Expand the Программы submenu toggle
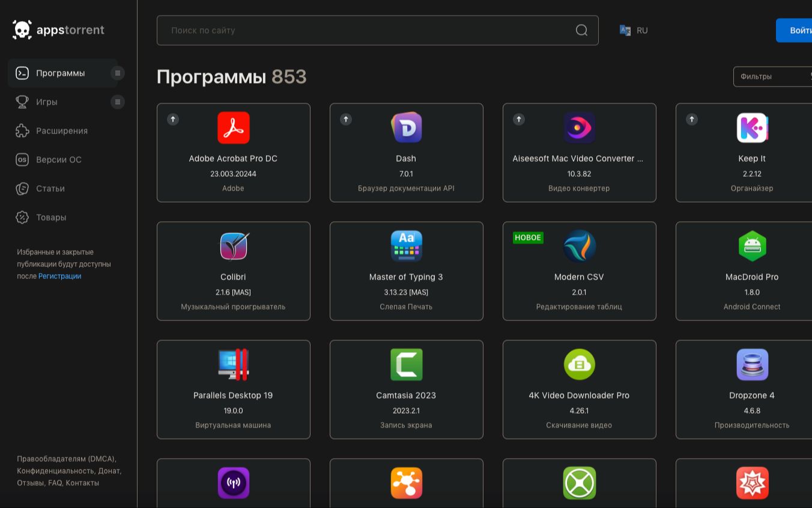The height and width of the screenshot is (508, 812). [x=118, y=73]
